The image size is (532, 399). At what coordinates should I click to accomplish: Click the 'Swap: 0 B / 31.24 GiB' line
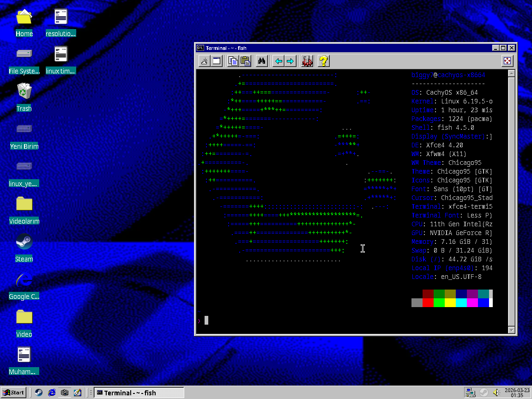[452, 250]
